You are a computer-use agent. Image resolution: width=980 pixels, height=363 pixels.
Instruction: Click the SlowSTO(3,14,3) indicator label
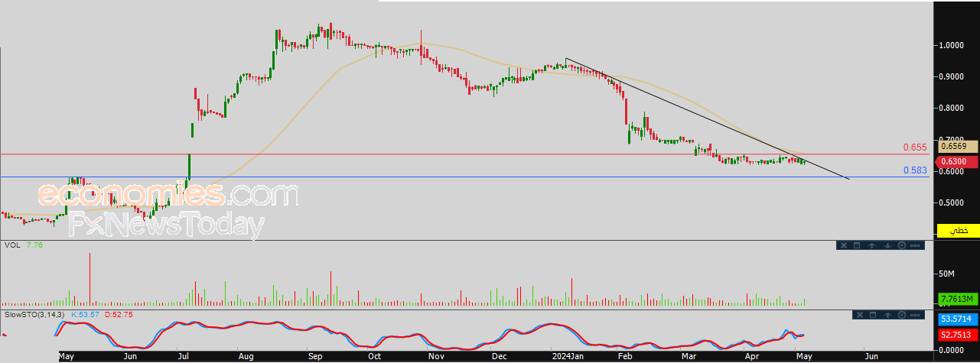[35, 314]
